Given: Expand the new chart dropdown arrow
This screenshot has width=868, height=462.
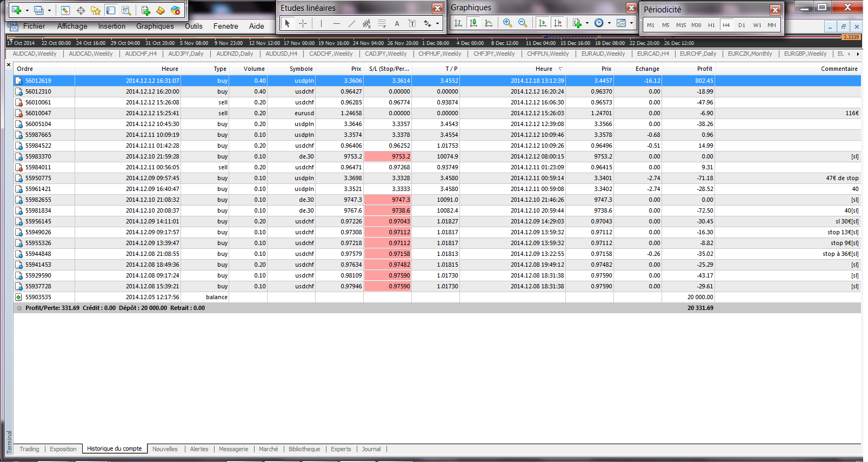Looking at the screenshot, I should 27,10.
